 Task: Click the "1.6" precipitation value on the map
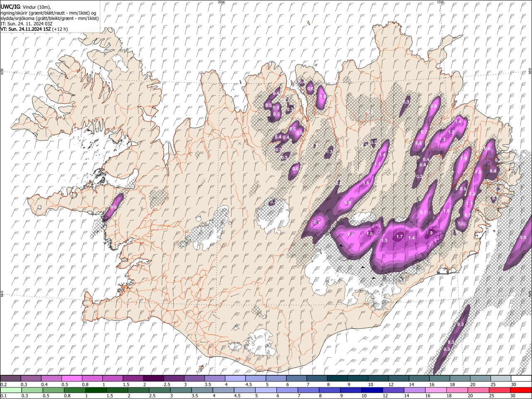pos(366,183)
